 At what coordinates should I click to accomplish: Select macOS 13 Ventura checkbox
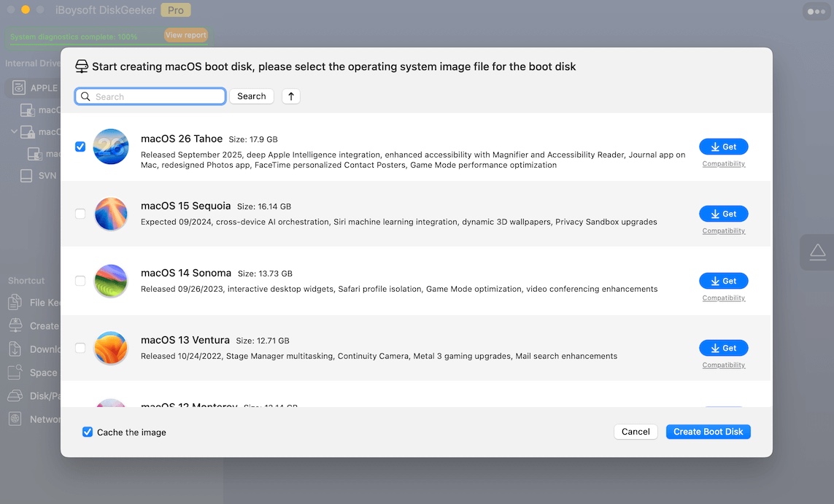click(x=80, y=348)
